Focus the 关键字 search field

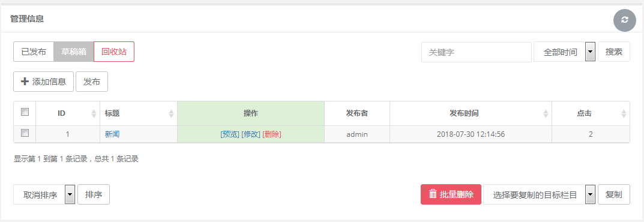coord(477,52)
